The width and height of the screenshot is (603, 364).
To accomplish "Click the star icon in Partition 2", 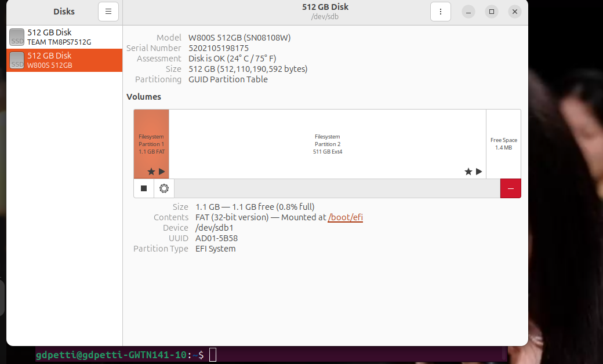I will pos(468,172).
